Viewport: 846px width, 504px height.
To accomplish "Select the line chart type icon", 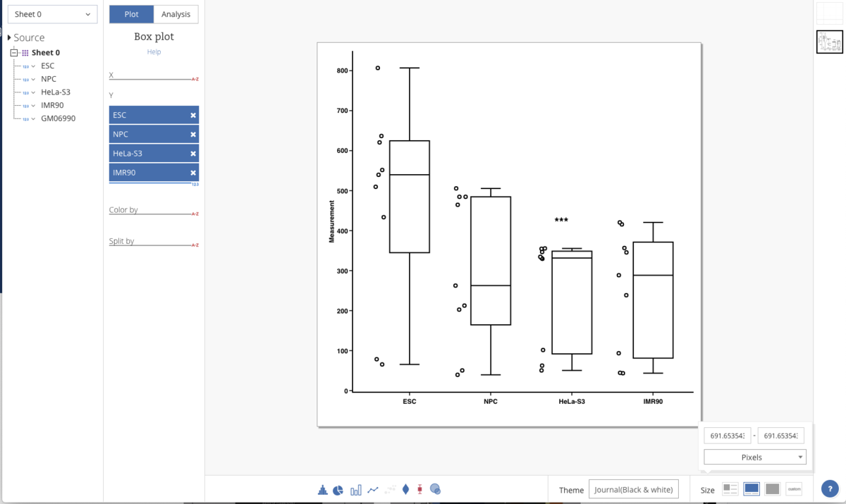I will tap(373, 489).
